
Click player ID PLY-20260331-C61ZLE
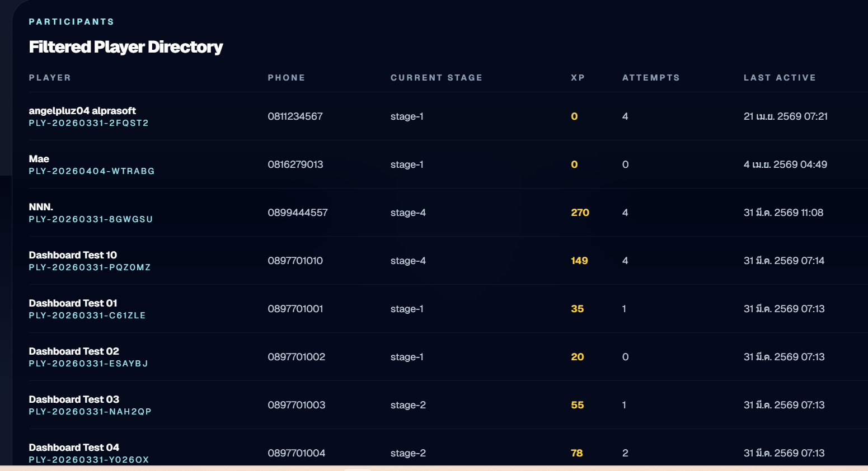pyautogui.click(x=87, y=315)
